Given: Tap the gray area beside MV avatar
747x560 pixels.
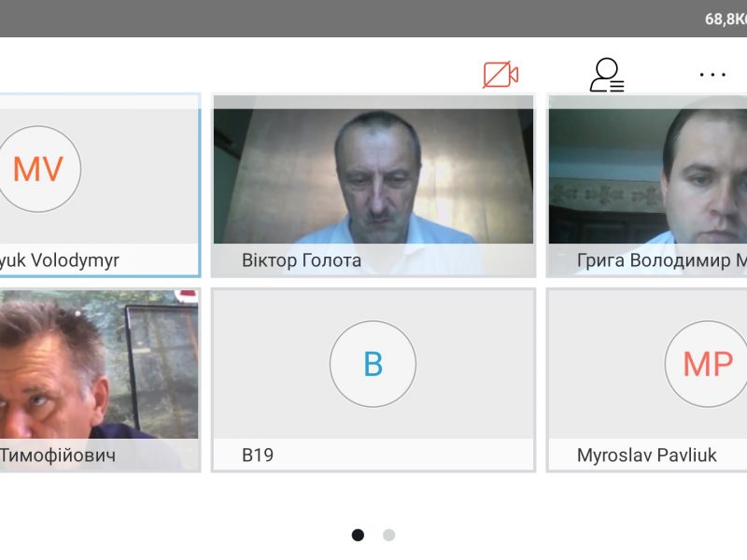Looking at the screenshot, I should tap(140, 170).
